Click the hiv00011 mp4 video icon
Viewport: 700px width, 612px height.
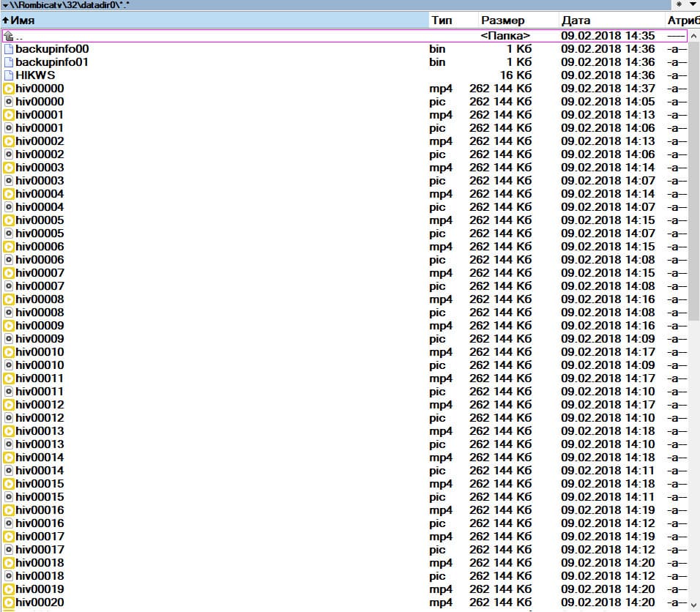(x=9, y=378)
